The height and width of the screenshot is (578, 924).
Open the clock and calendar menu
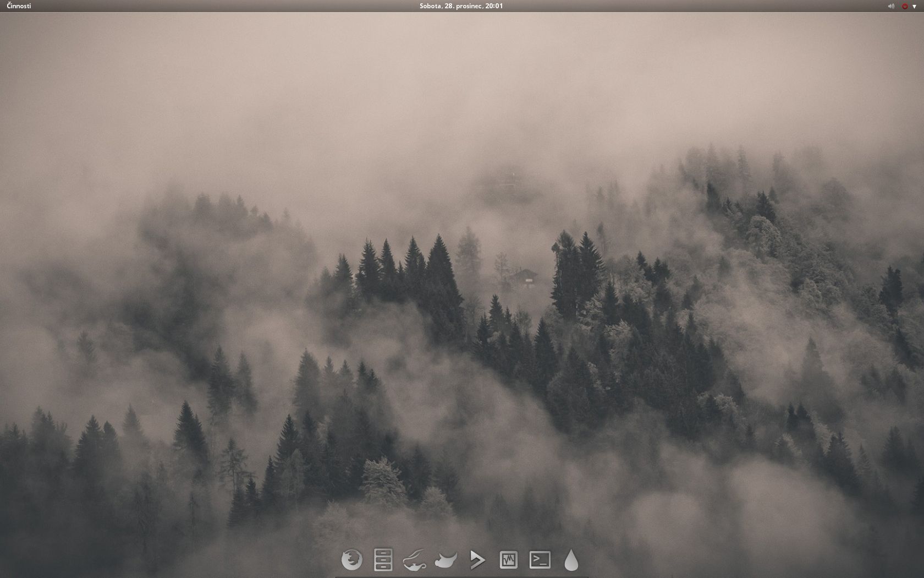(461, 6)
